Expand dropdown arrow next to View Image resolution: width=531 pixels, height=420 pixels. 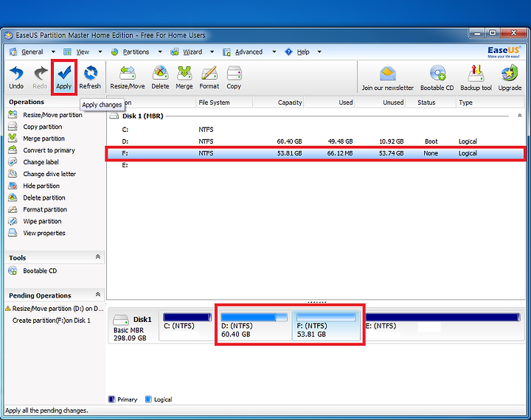[x=100, y=52]
